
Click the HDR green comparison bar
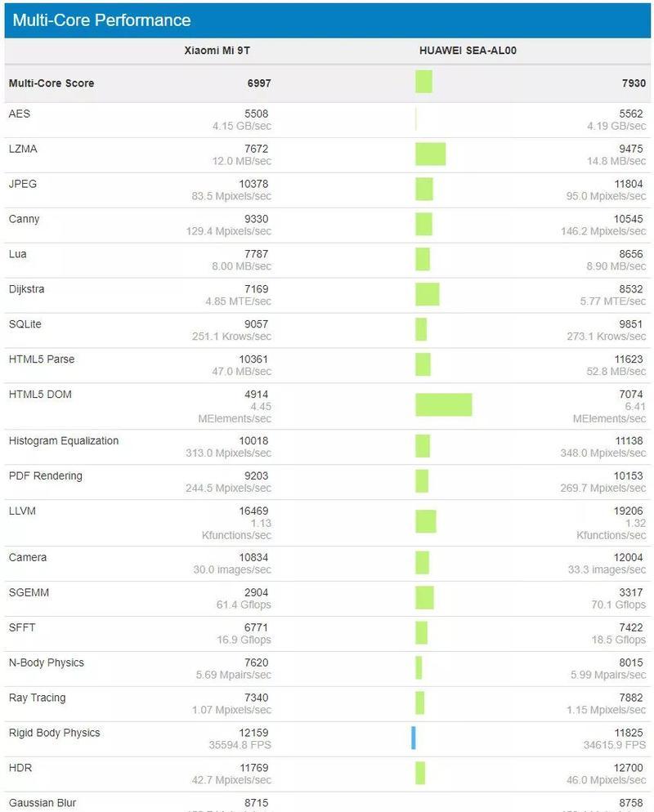[420, 773]
